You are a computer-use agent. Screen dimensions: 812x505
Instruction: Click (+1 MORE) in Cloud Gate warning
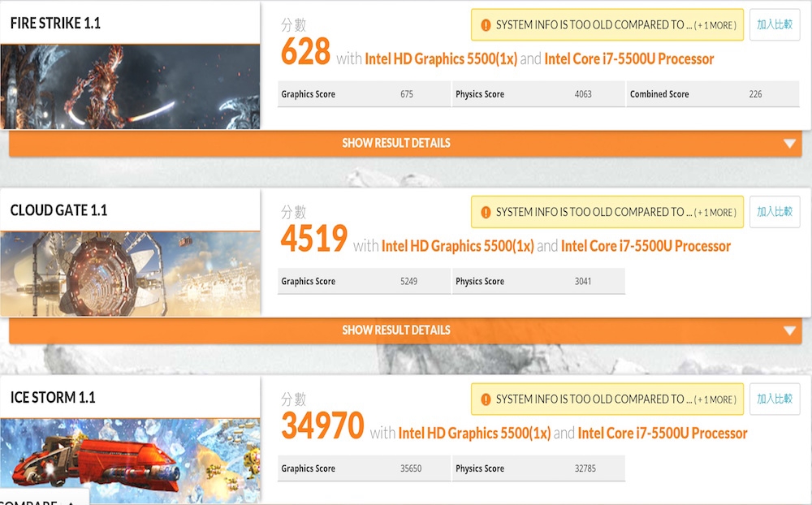715,213
